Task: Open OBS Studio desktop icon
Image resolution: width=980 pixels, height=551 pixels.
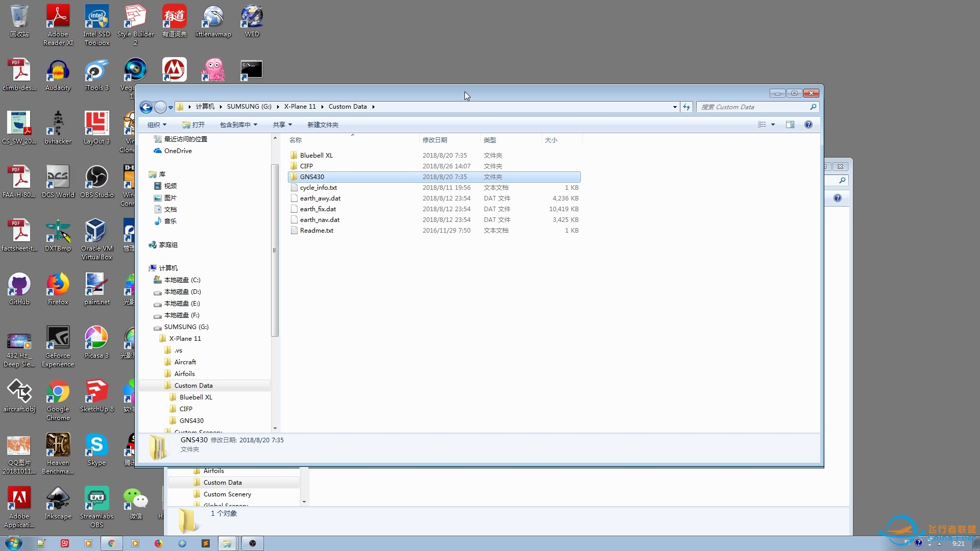Action: 96,182
